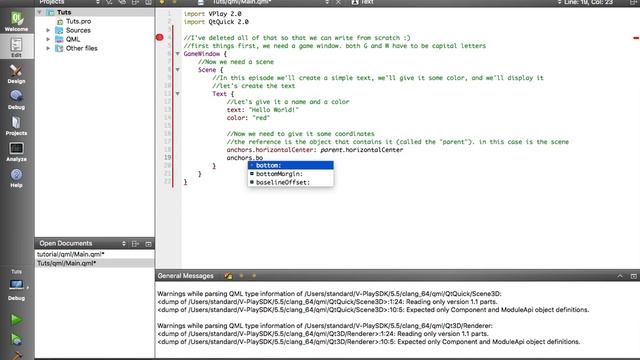Choose 'bottom:' from the autocomplete list

point(291,165)
